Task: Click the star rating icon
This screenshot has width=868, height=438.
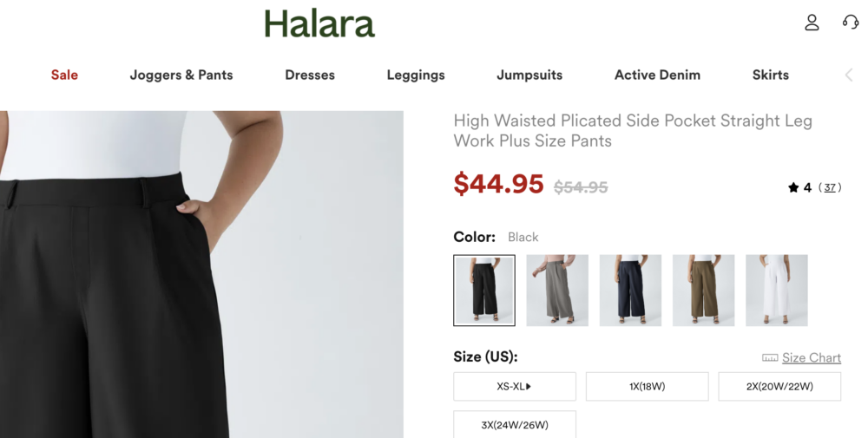Action: pyautogui.click(x=793, y=187)
